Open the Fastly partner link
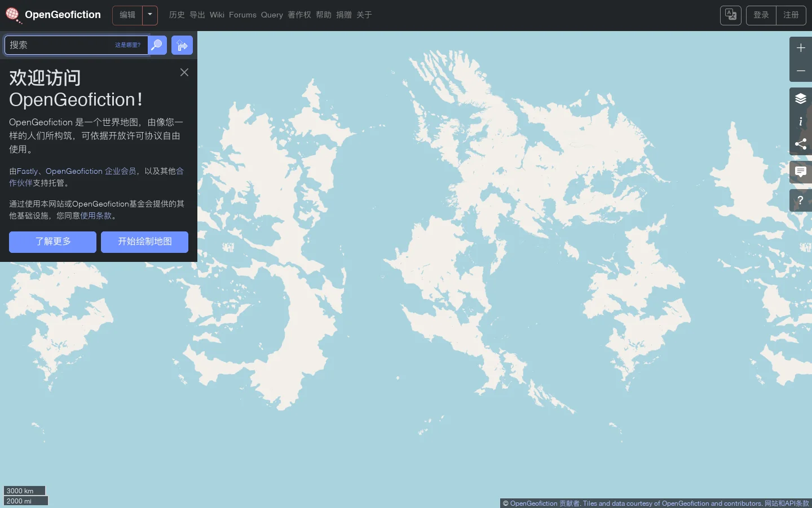 27,171
